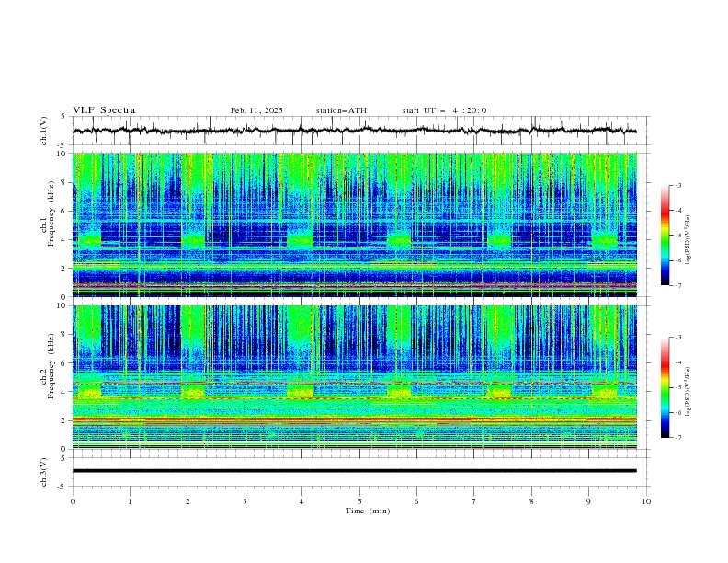This screenshot has width=728, height=563.
Task: Click the lower color bar "log(PSD)(V²/Hz)" label
Action: click(x=688, y=391)
